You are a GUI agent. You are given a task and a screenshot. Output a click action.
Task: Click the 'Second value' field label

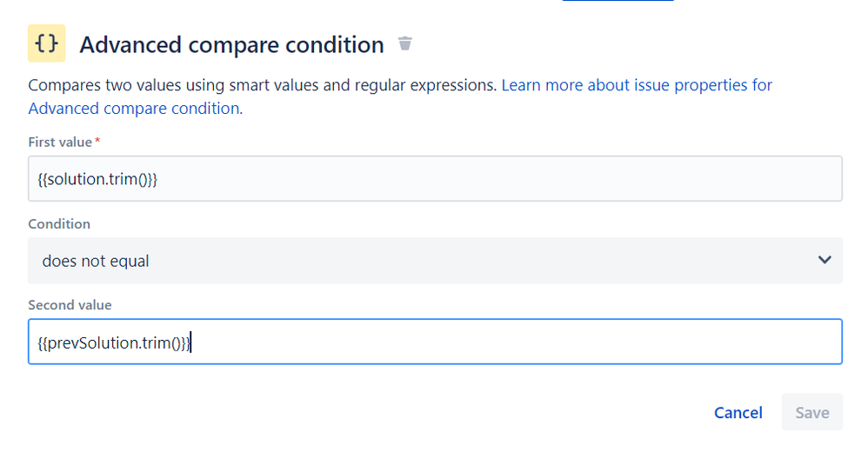click(70, 305)
